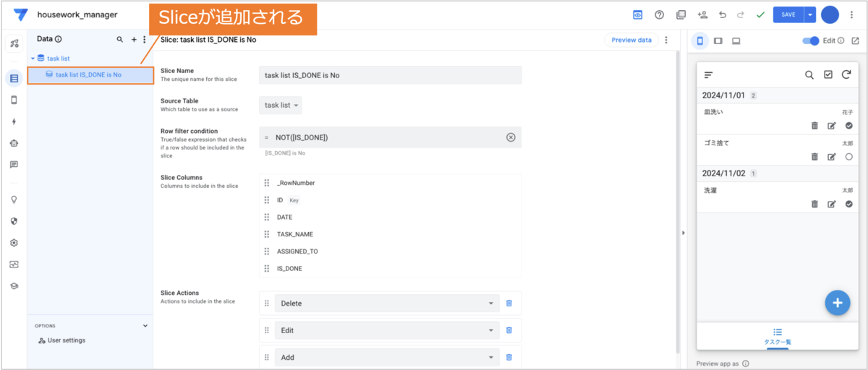Image resolution: width=868 pixels, height=370 pixels.
Task: Click the Slice Name input field
Action: [390, 75]
